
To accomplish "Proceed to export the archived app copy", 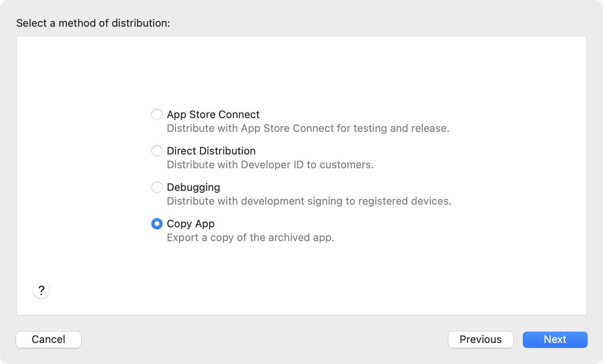I will click(555, 340).
